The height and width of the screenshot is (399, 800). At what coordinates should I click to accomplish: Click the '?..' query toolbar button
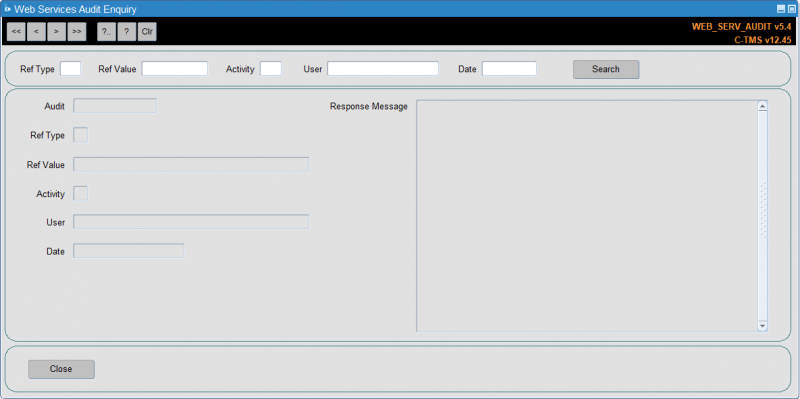tap(107, 32)
